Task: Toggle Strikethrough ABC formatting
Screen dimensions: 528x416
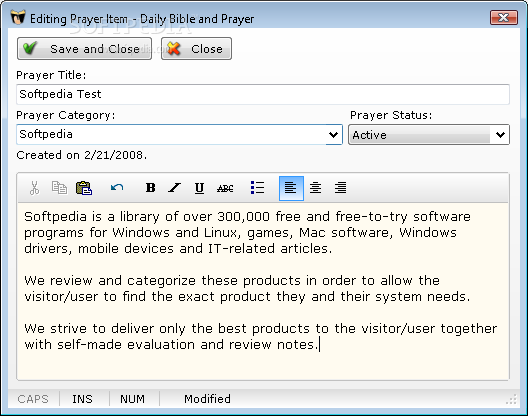Action: (225, 188)
